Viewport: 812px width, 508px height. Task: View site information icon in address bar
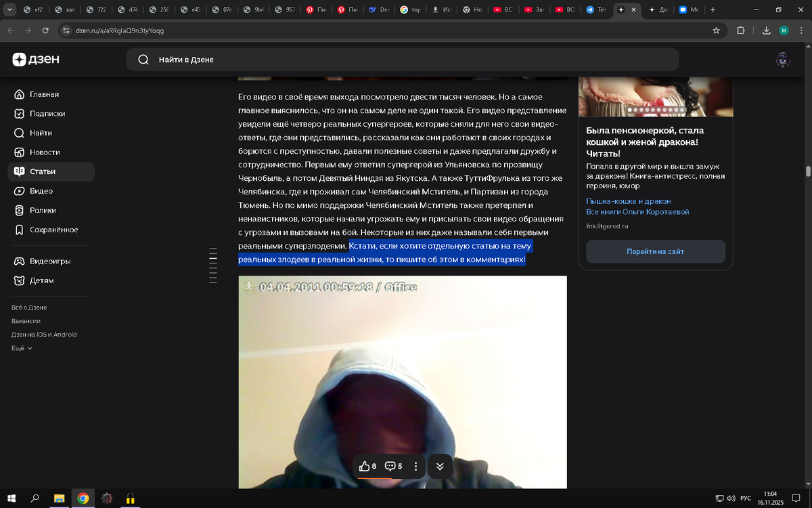pos(66,30)
